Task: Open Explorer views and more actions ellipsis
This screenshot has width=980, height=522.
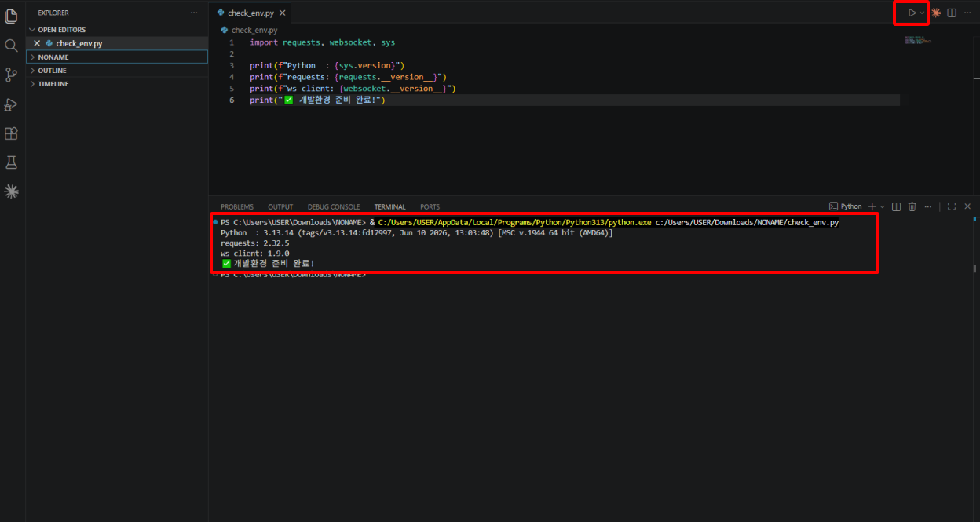Action: coord(194,13)
